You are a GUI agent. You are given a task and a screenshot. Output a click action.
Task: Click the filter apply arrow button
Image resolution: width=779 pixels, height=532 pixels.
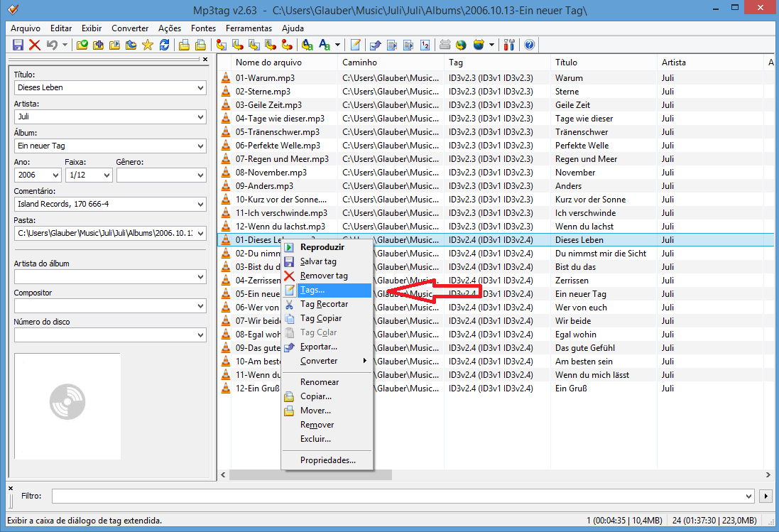point(766,496)
